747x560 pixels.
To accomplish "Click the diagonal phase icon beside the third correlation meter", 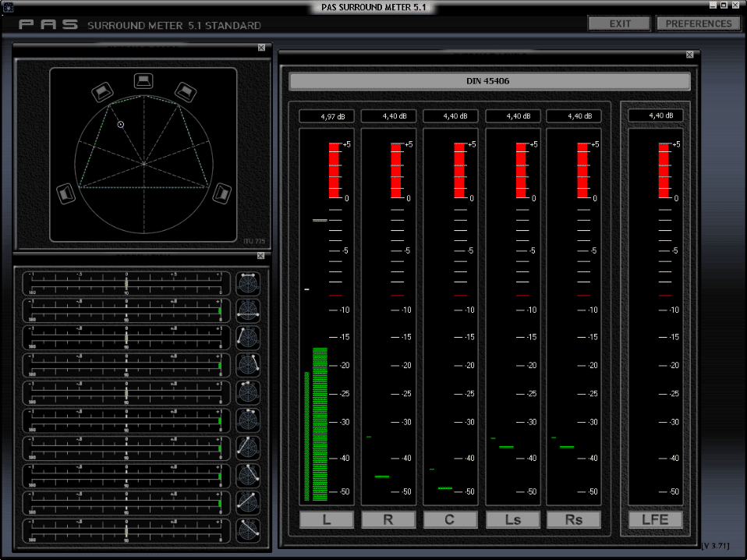I will pyautogui.click(x=247, y=337).
